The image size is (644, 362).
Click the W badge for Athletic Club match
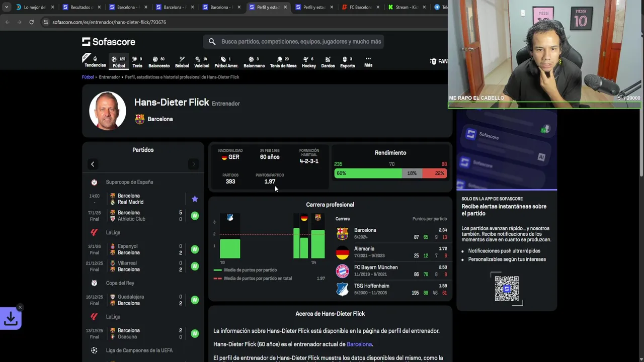click(x=195, y=216)
